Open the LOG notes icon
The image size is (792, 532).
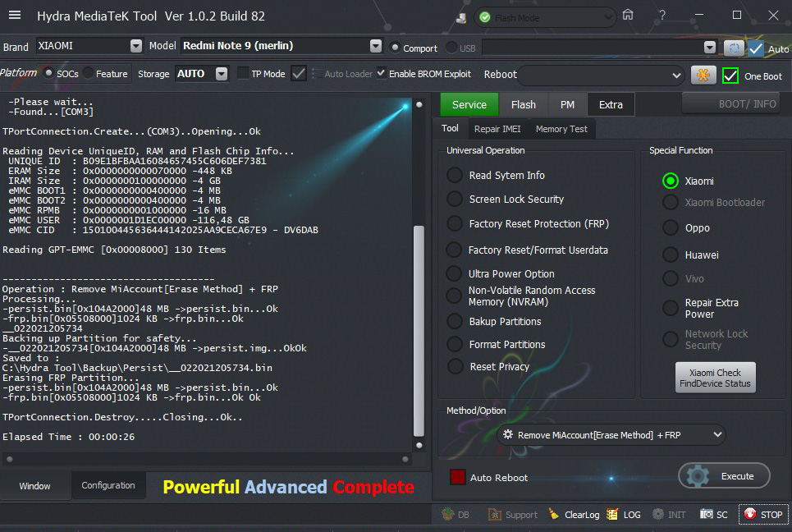(x=612, y=515)
